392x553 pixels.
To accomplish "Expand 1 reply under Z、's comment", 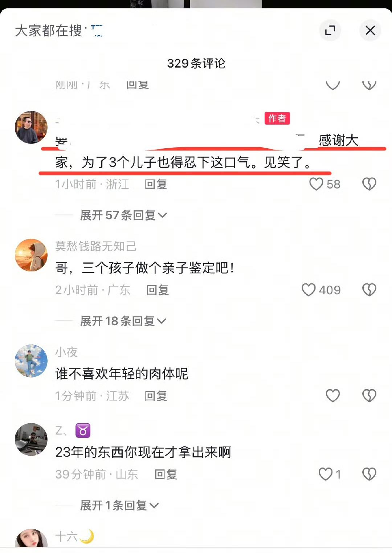I will [x=119, y=505].
